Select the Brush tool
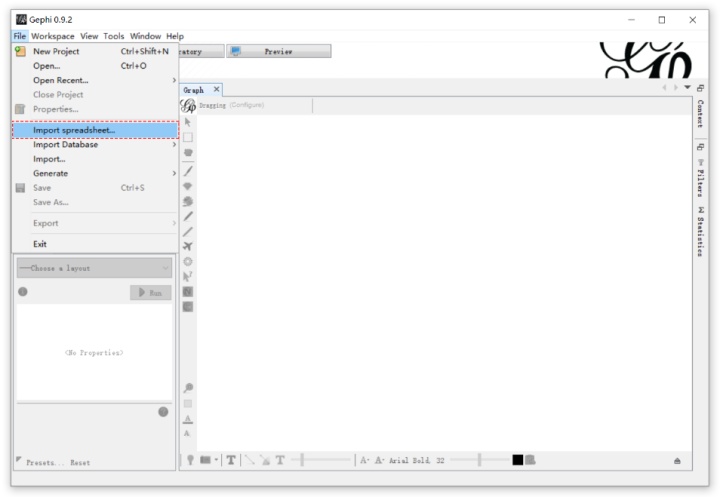This screenshot has height=497, width=720. pyautogui.click(x=187, y=201)
